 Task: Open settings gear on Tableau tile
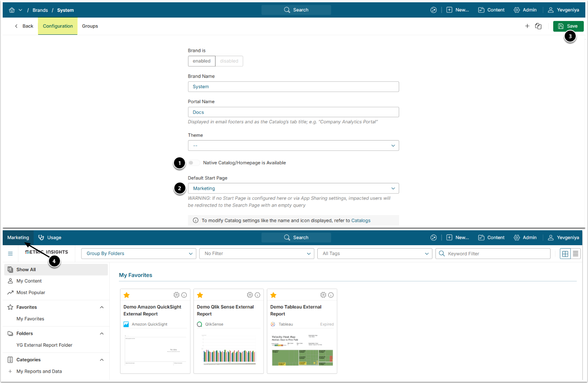coord(323,295)
